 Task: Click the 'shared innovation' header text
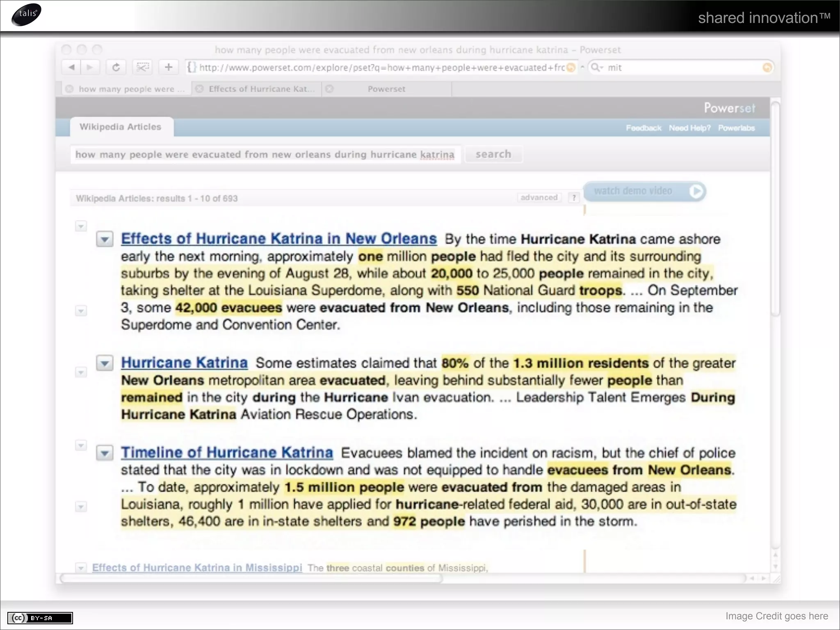764,18
